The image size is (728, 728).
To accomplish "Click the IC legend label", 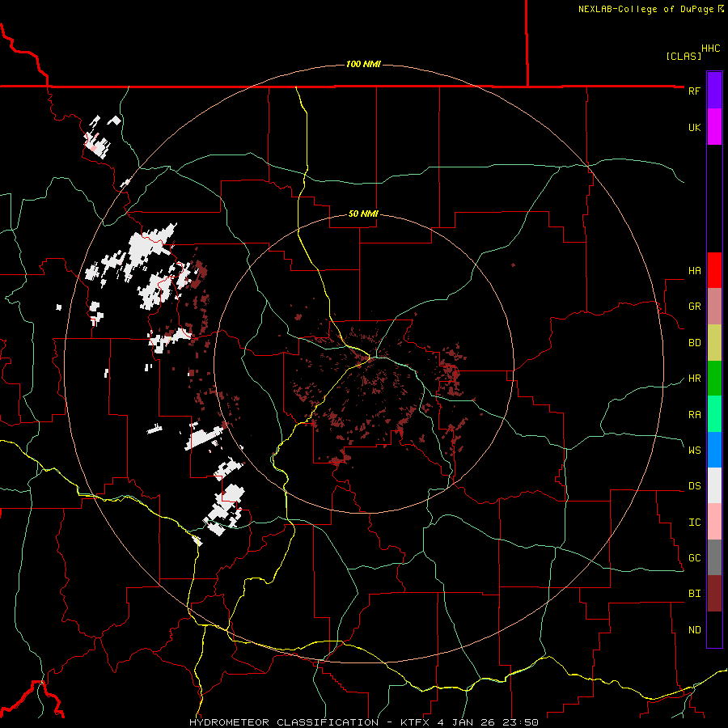I will (x=694, y=523).
